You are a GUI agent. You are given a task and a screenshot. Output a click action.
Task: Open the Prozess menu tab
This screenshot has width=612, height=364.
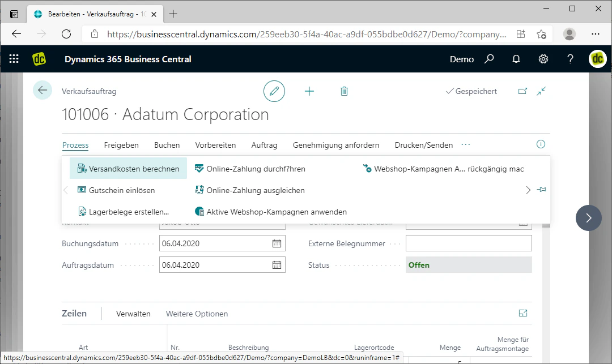75,145
